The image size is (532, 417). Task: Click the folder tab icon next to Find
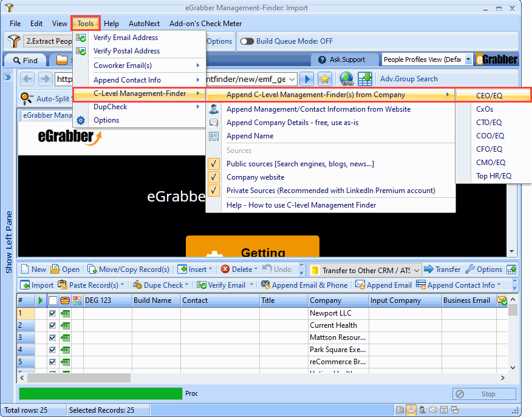[x=62, y=60]
